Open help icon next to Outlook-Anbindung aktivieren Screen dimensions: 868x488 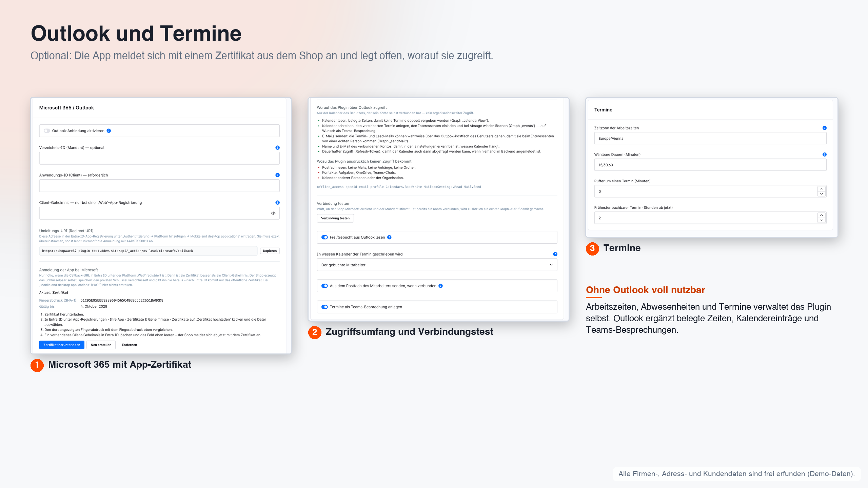[109, 131]
